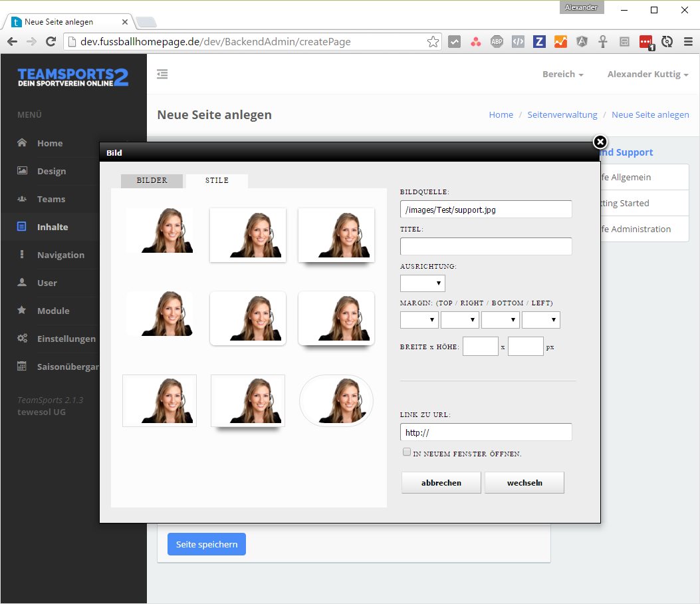Choose the oval image style thumbnail
This screenshot has width=700, height=604.
click(336, 400)
